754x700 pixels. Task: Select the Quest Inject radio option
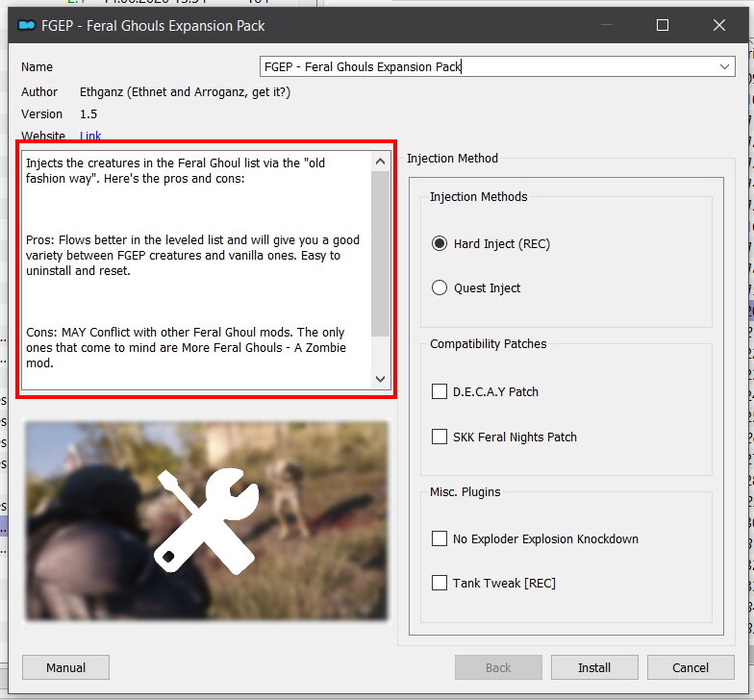tap(439, 288)
